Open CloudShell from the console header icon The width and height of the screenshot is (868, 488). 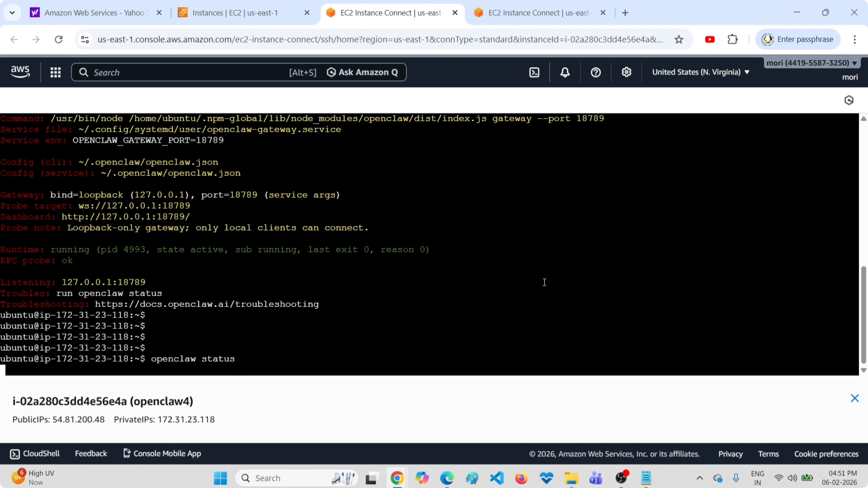[534, 72]
